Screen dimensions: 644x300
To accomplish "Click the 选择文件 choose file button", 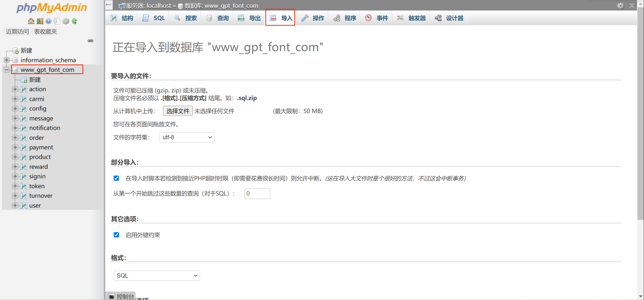I will [178, 111].
